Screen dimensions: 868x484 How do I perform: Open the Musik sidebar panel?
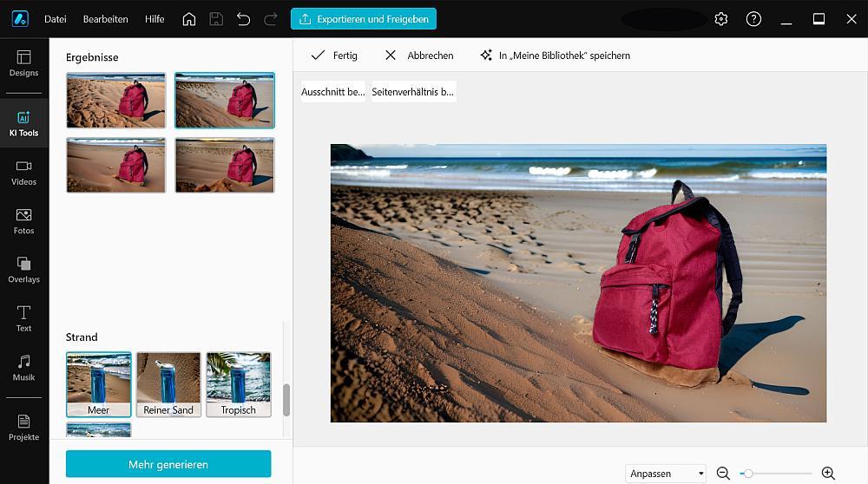pos(23,368)
